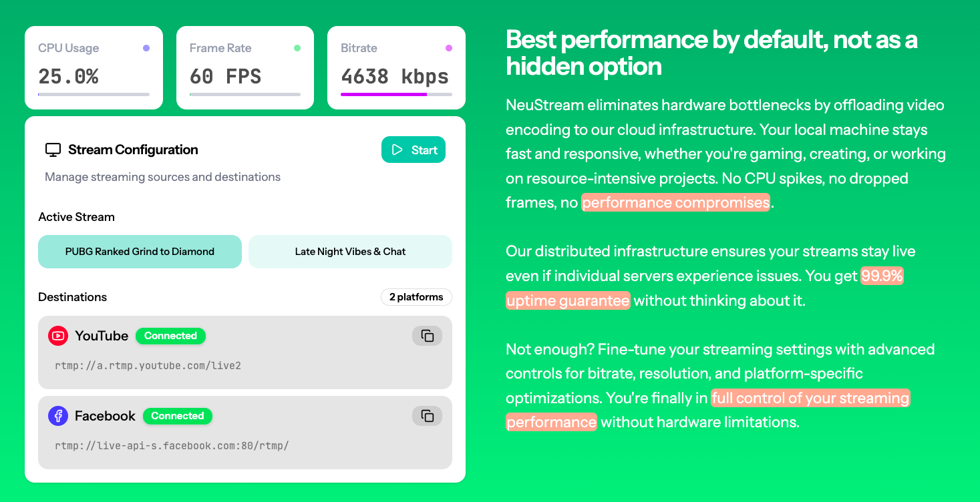Switch to the Late Night Vibes & Chat stream
980x502 pixels.
pyautogui.click(x=350, y=252)
